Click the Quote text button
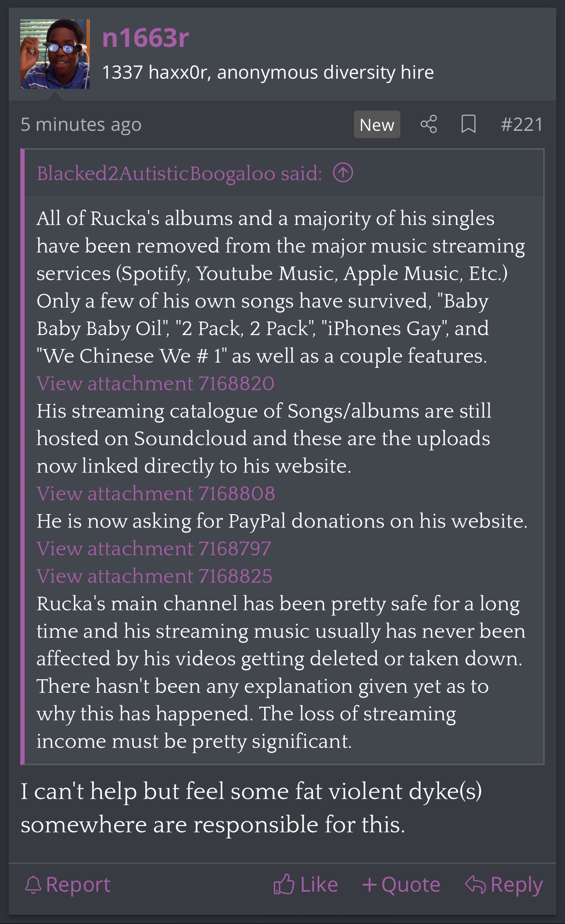The height and width of the screenshot is (924, 565). click(411, 884)
